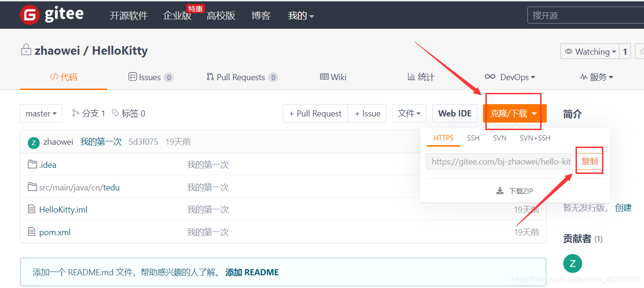Switch to the 代码 tab
Viewport: 644px width, 288px height.
click(x=63, y=77)
